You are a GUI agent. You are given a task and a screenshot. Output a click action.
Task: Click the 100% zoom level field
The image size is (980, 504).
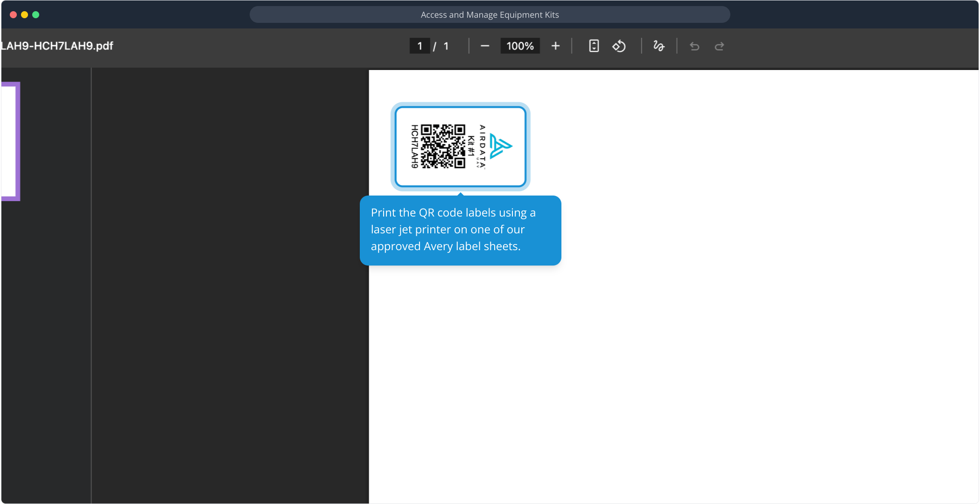click(520, 46)
